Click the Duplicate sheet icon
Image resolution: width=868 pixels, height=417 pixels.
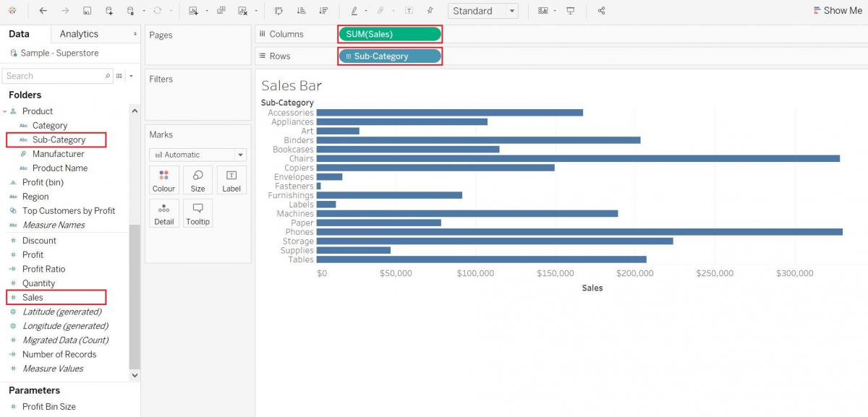point(221,11)
